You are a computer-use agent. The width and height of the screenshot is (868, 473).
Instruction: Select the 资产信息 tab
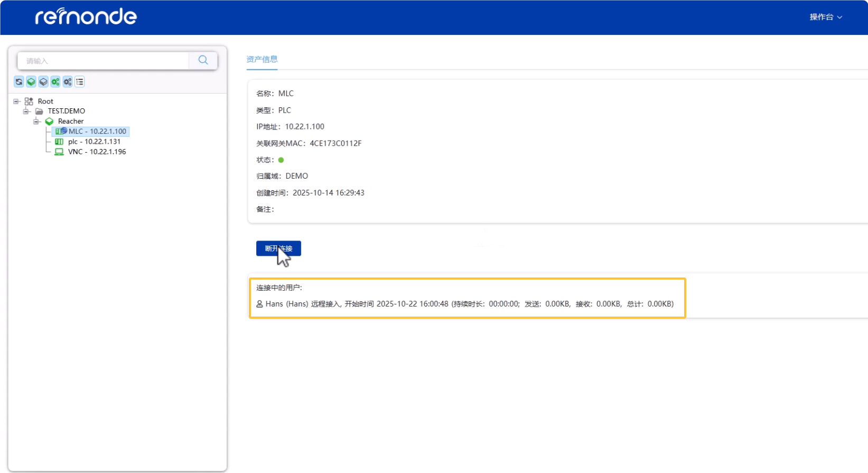pyautogui.click(x=262, y=59)
